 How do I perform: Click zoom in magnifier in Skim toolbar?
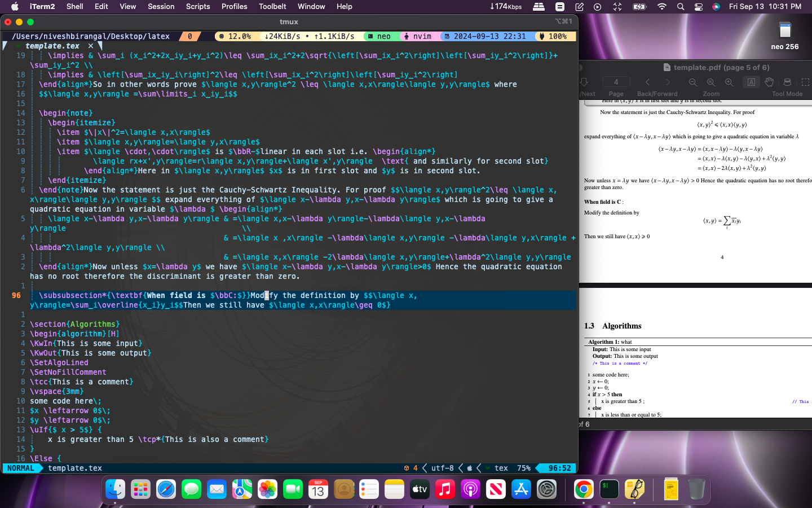(729, 82)
